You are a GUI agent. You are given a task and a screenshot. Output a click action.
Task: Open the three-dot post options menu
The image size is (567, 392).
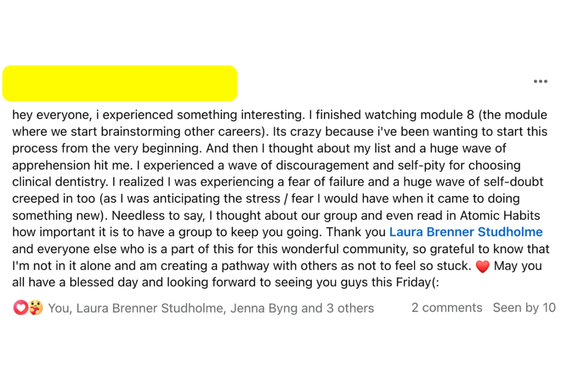click(x=540, y=82)
